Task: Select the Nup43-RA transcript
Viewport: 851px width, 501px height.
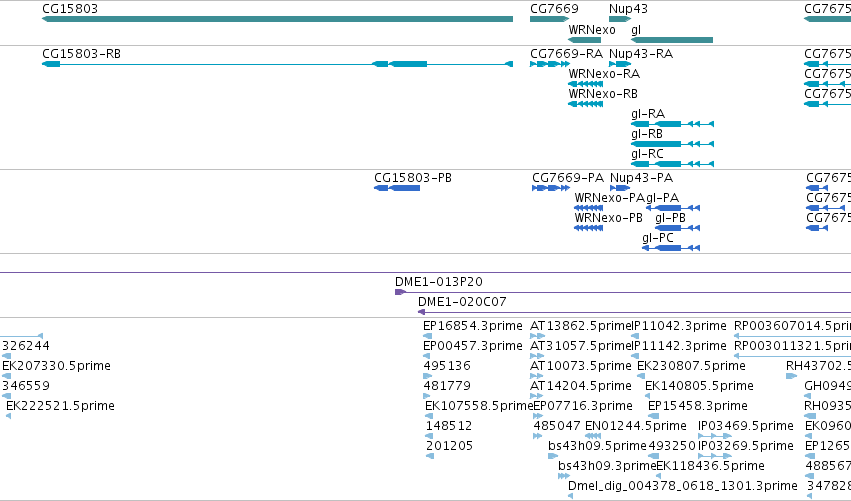Action: (620, 64)
